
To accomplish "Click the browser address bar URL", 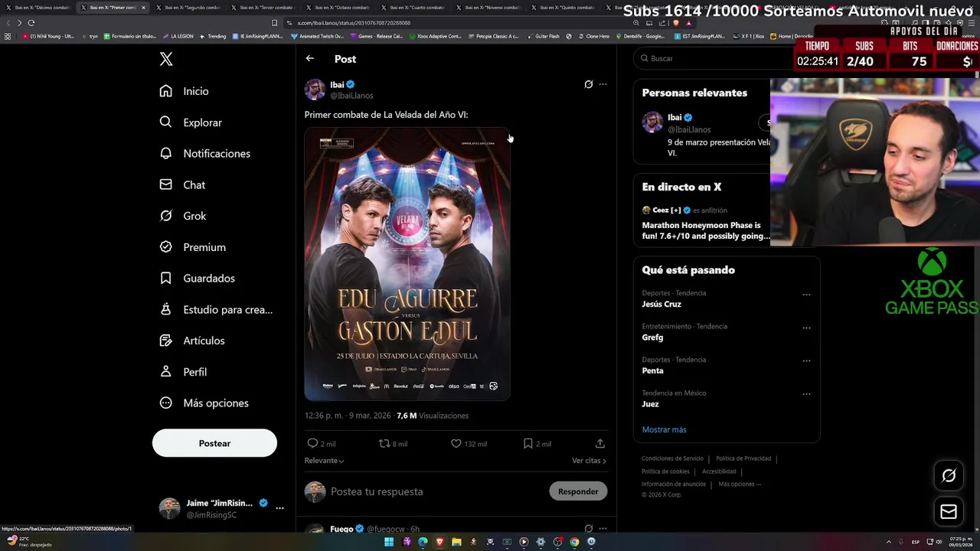I will 353,23.
